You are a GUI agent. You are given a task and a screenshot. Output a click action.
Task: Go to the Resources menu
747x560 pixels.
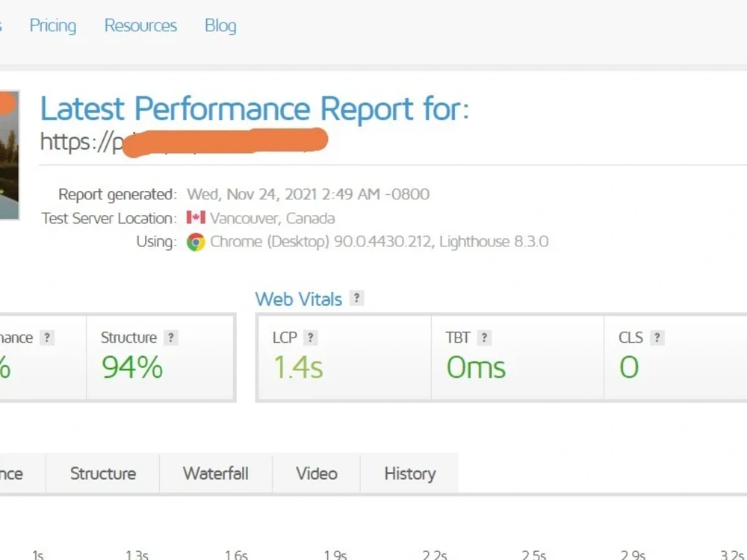point(140,25)
